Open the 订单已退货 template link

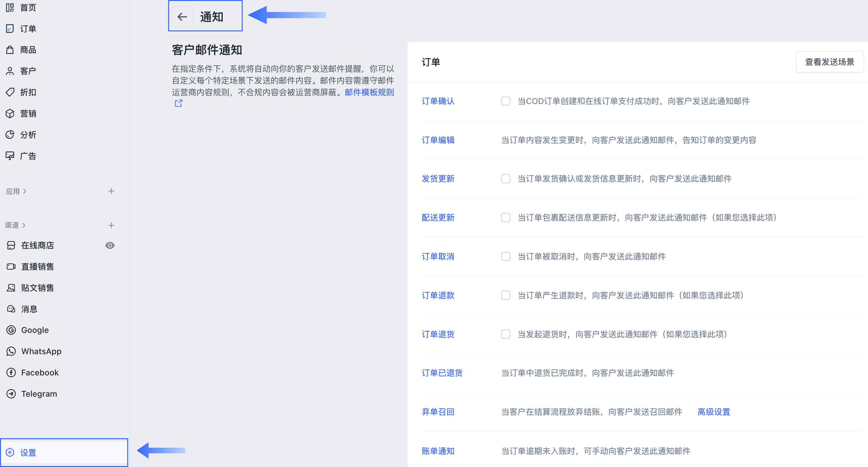point(442,373)
